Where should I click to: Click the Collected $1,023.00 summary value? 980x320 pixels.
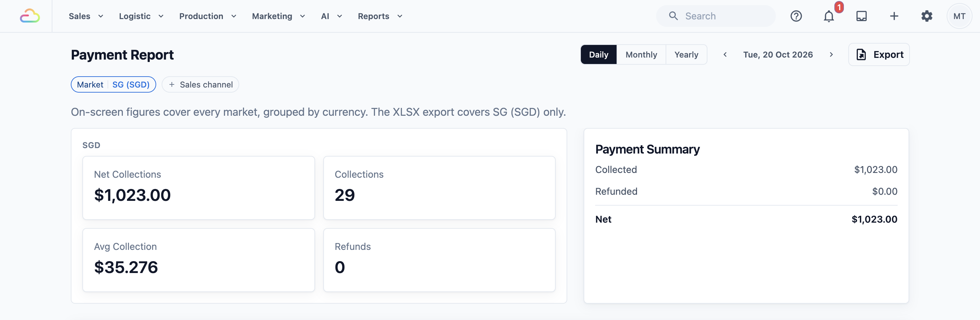click(x=876, y=170)
